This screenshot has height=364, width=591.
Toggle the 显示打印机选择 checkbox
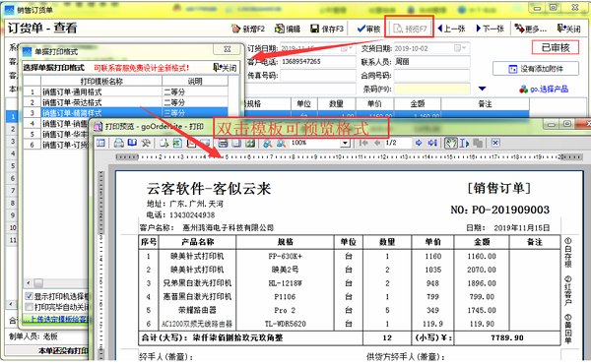pos(29,296)
